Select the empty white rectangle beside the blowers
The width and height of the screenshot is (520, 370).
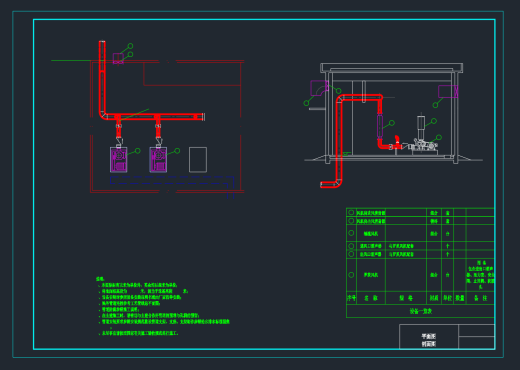coord(198,160)
